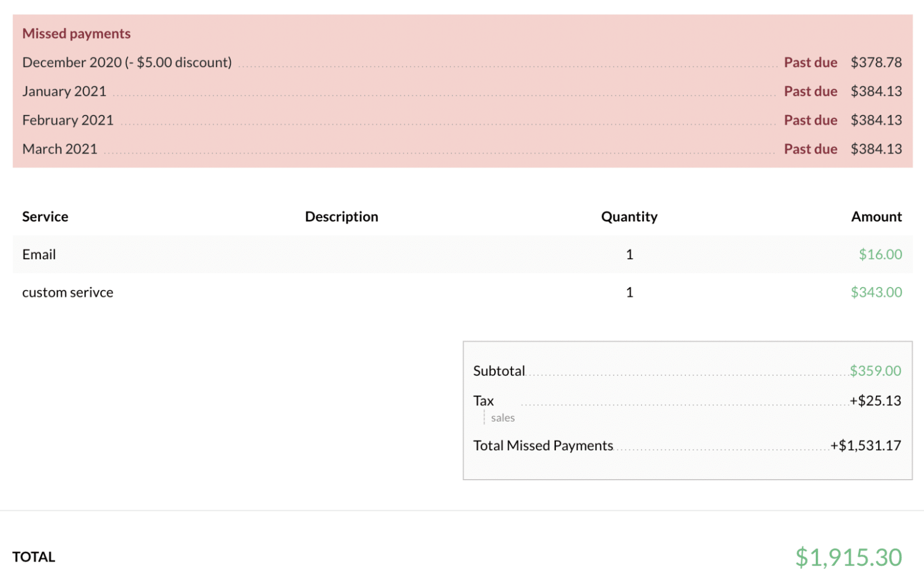
Task: Click the sales tax sub-label
Action: (x=502, y=418)
